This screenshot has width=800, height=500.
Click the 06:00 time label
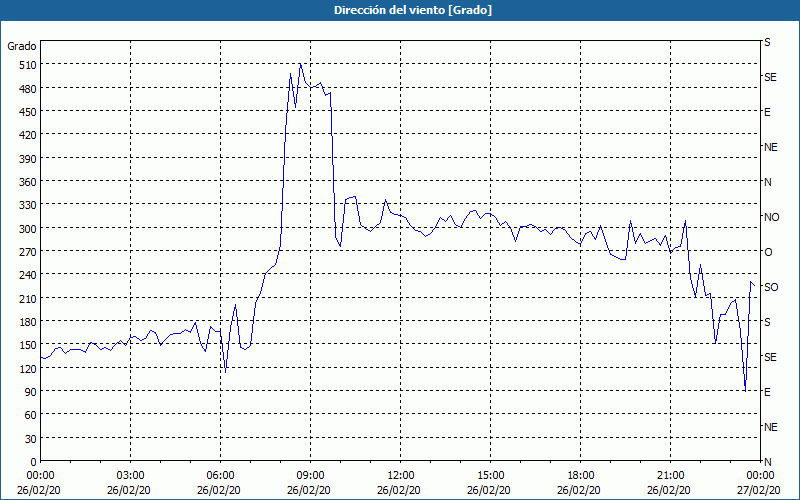(x=219, y=476)
